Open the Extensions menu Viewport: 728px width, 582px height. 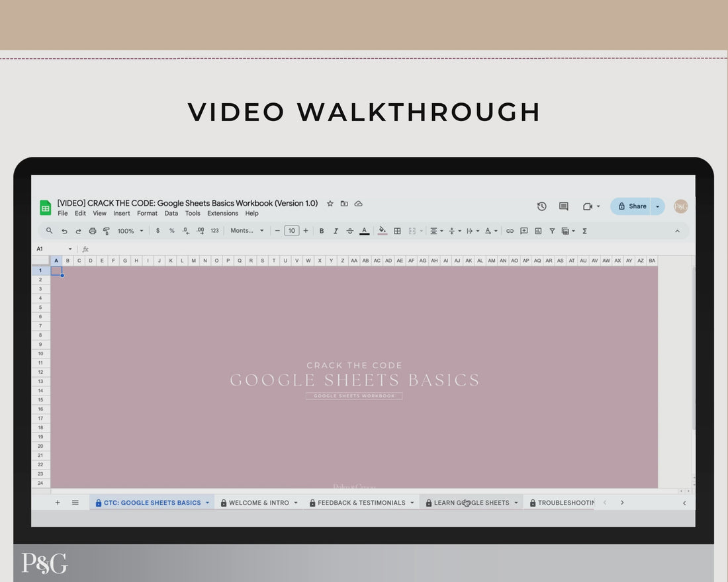coord(222,214)
